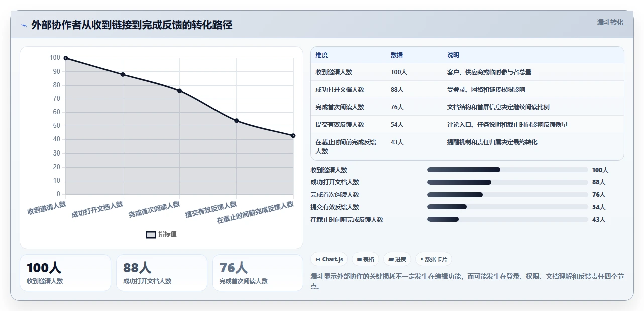This screenshot has height=311, width=644.
Task: Click table cell 评论入口、任务说明和截止时间影响反馈质量
Action: coord(507,125)
